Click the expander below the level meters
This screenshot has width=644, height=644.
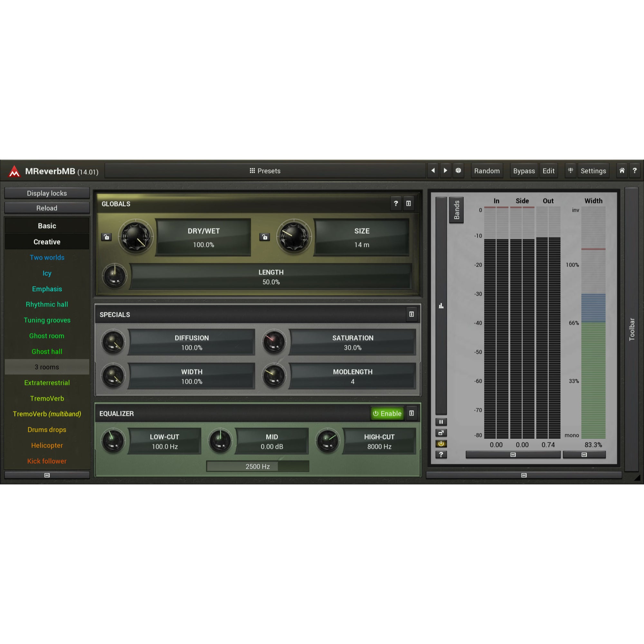(x=513, y=455)
